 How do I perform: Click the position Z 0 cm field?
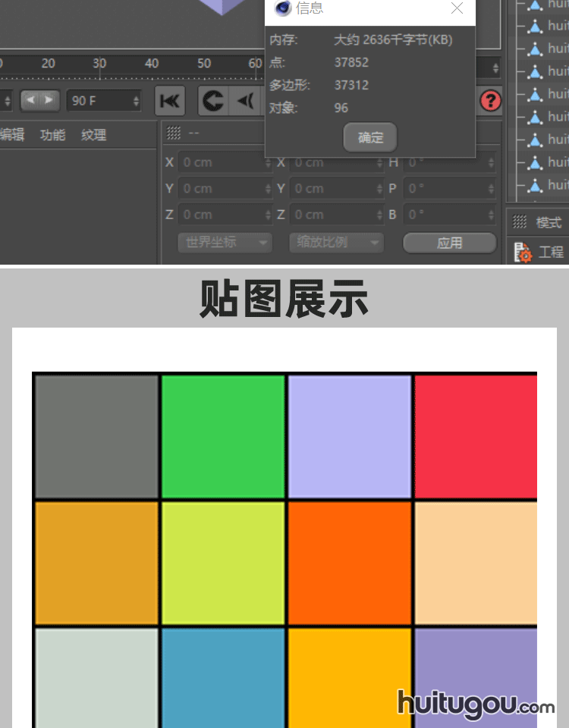[225, 215]
